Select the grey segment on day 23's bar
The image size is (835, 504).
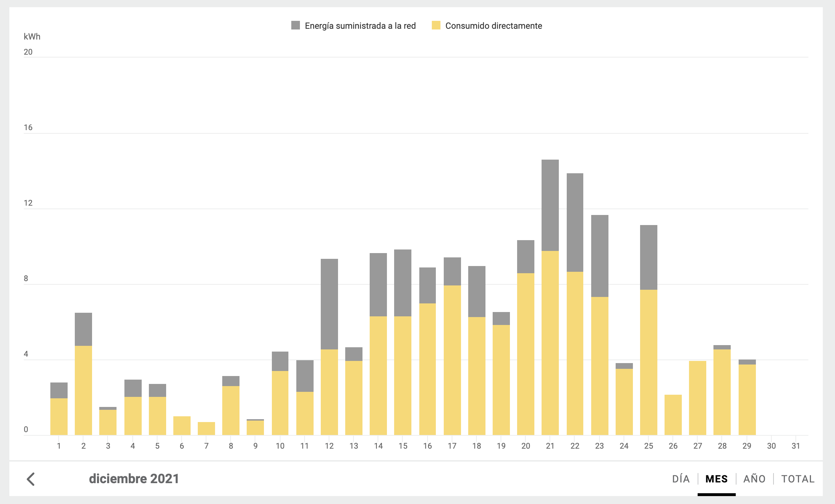[x=600, y=256]
